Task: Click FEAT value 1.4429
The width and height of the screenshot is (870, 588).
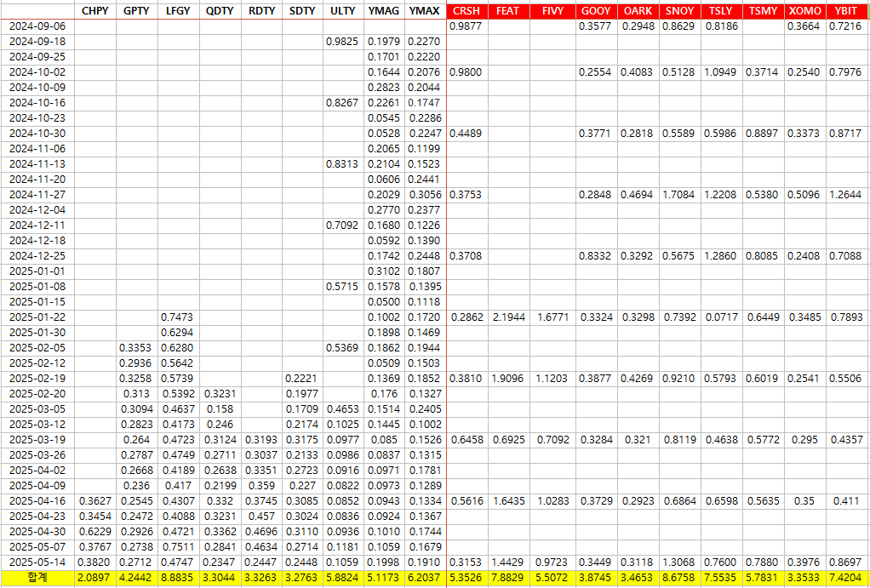Action: [x=508, y=562]
